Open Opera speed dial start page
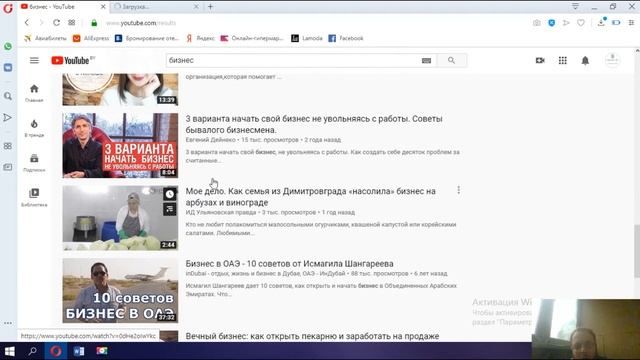640x360 pixels. (71, 23)
